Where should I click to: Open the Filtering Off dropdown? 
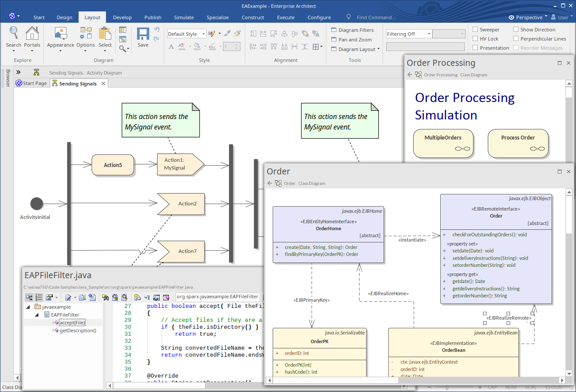(x=429, y=34)
